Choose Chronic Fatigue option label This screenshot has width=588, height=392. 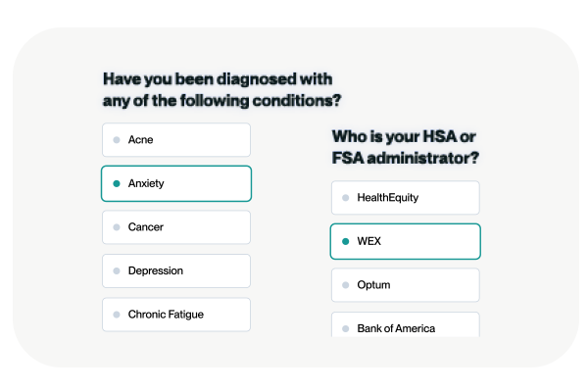coord(166,315)
